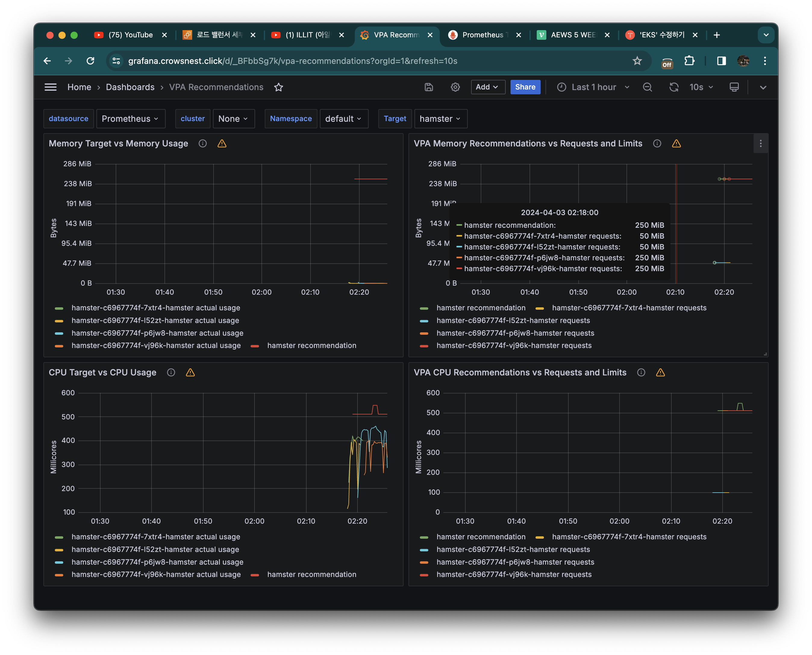Click the blue Share button
This screenshot has height=655, width=812.
pos(525,87)
